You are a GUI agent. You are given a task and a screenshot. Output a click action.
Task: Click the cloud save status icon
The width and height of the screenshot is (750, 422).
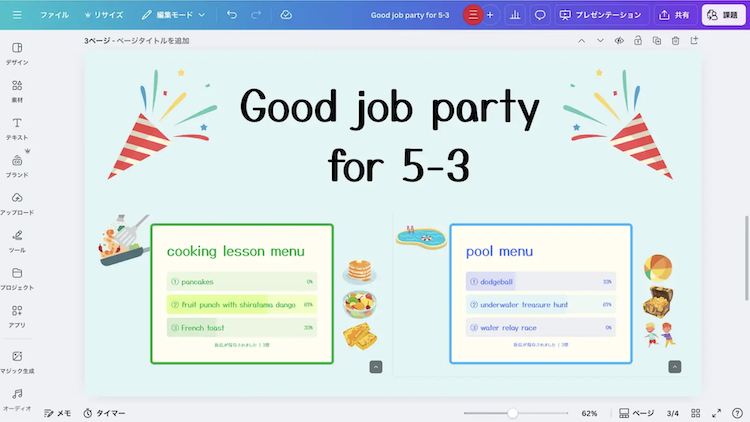(x=286, y=15)
